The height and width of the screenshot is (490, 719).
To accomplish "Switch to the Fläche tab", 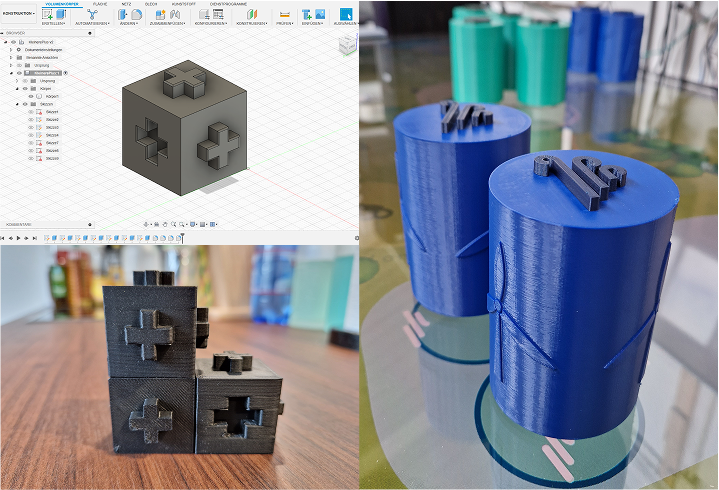I will point(100,4).
